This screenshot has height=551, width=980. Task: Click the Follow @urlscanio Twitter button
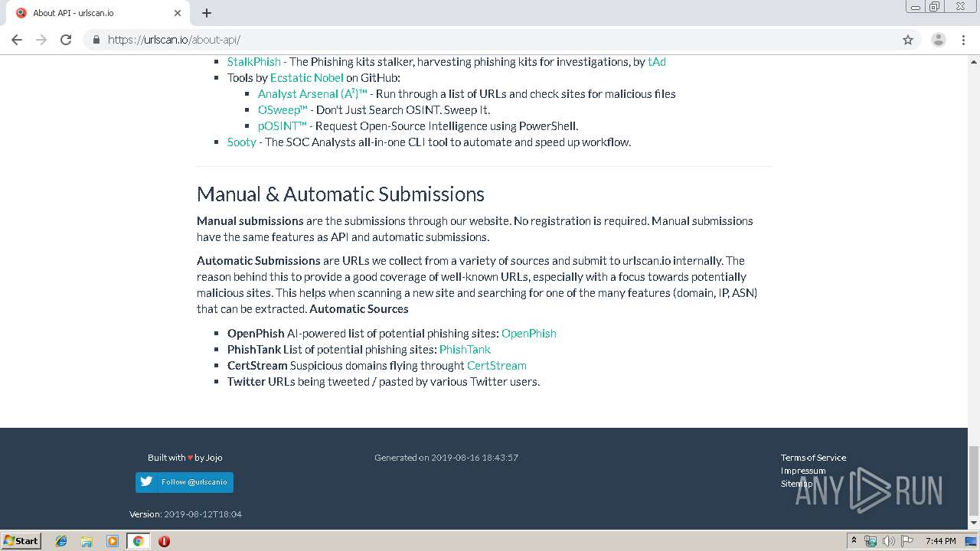pyautogui.click(x=185, y=482)
